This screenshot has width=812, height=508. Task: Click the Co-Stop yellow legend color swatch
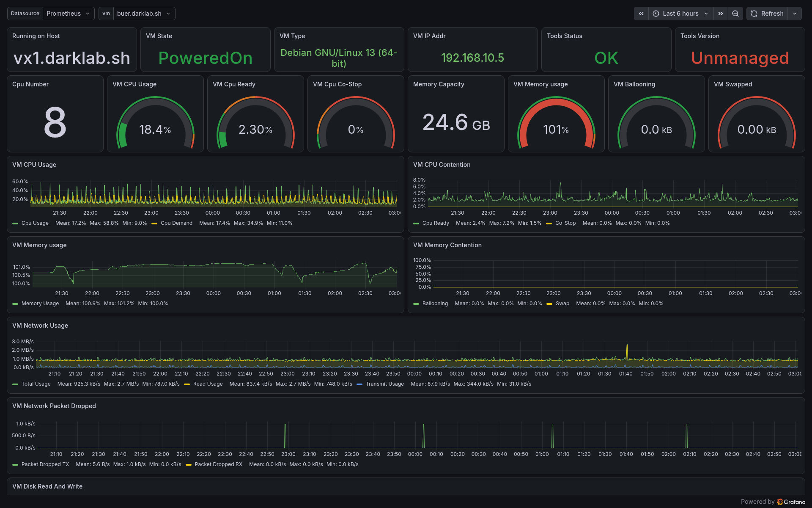coord(549,224)
